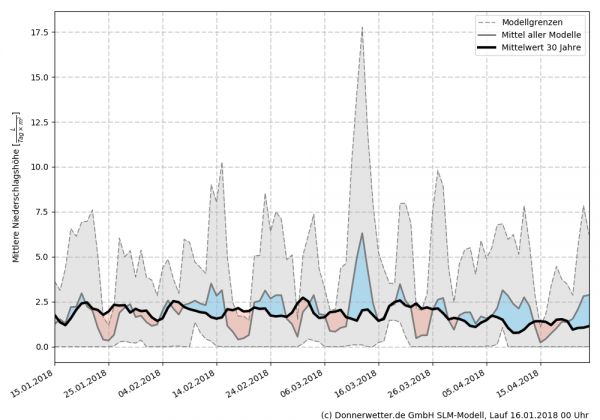Click the 17.5 value on the y-axis
The image size is (600, 420).
39,32
